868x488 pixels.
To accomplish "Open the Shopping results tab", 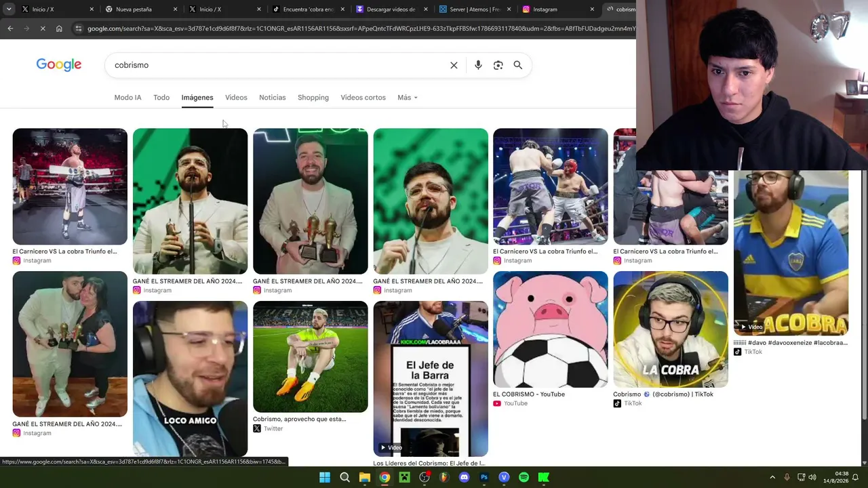I will tap(313, 98).
